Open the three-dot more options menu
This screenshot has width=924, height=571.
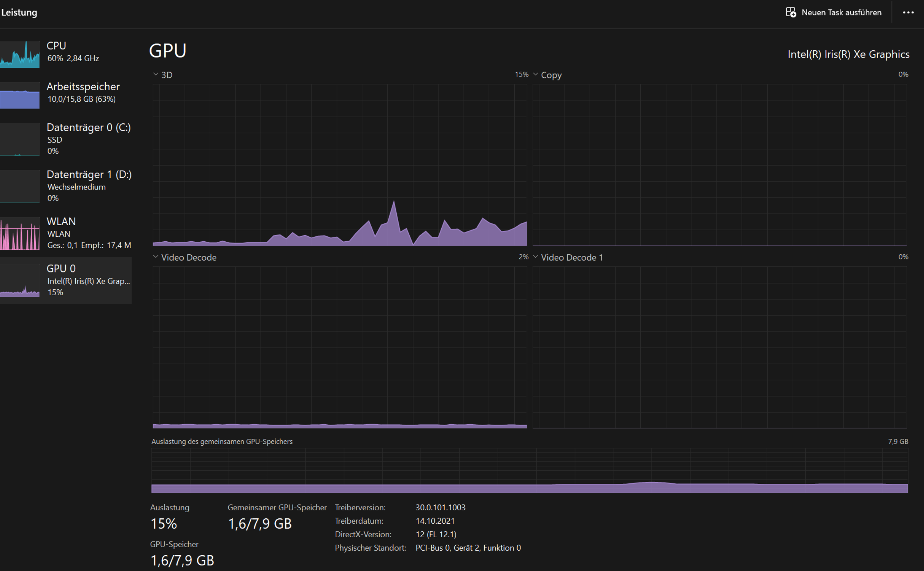click(x=908, y=12)
